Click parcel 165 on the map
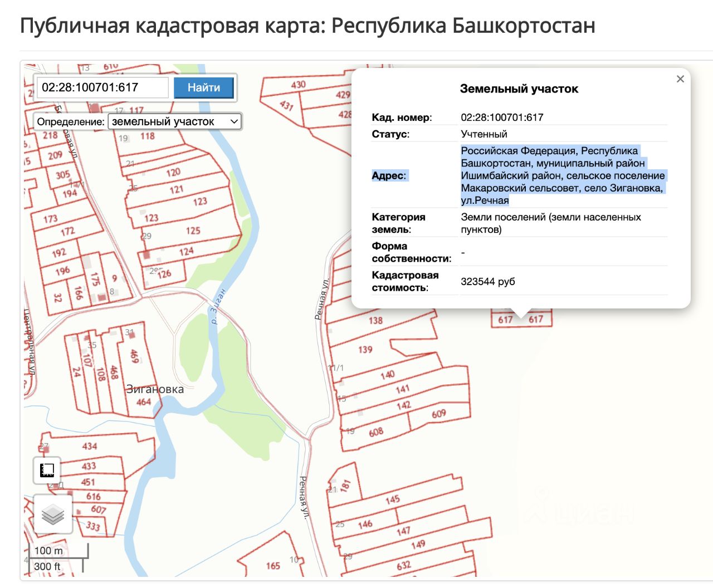Viewport: 713px width, 588px height. (273, 566)
